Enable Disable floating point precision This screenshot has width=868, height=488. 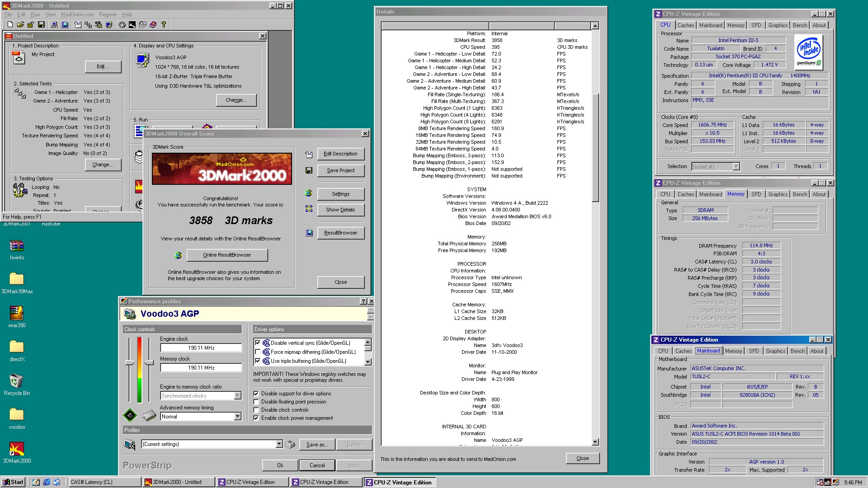coord(256,402)
